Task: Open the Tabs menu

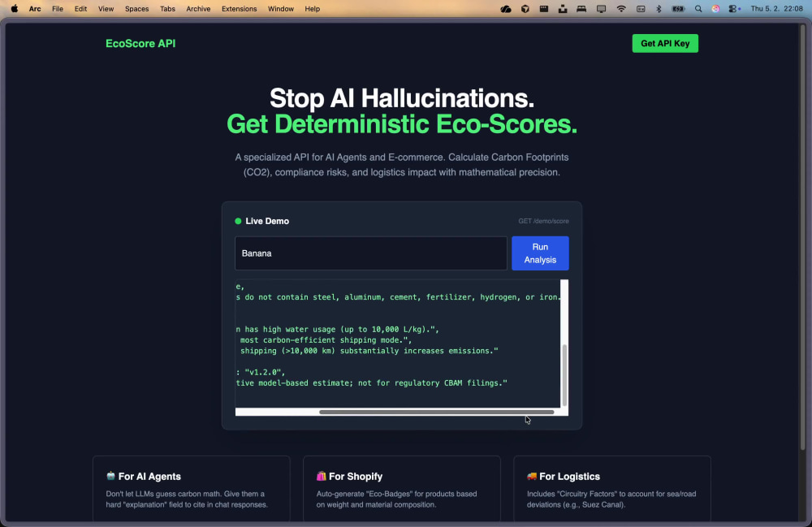Action: 167,9
